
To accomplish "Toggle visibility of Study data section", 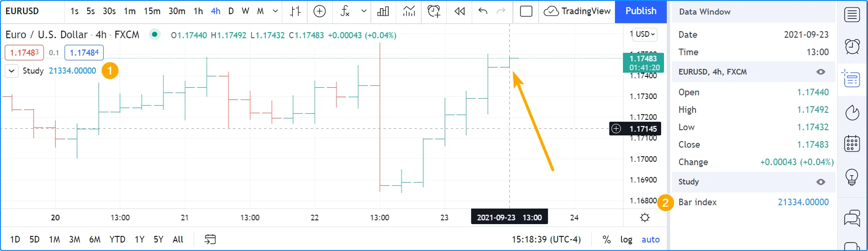I will 821,182.
